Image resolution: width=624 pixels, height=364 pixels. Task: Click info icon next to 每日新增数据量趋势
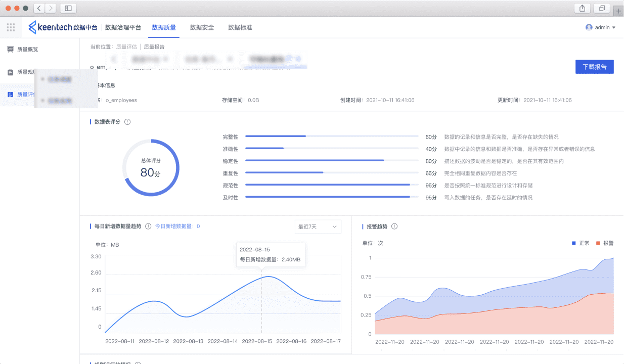pyautogui.click(x=148, y=226)
